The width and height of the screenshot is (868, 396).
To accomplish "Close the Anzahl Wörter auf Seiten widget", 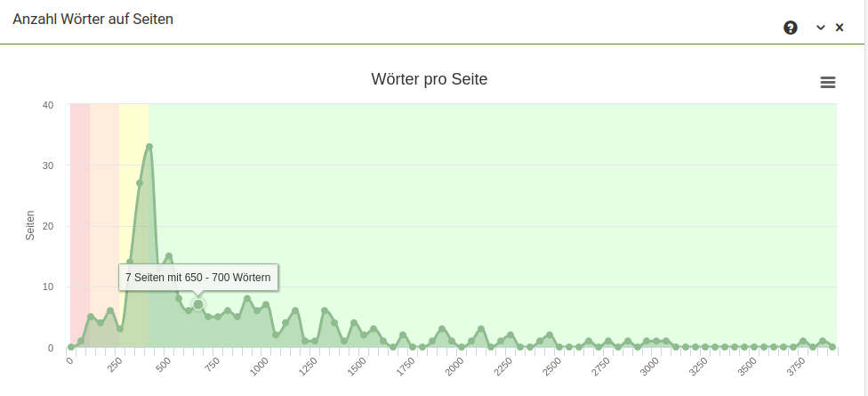I will click(x=840, y=28).
